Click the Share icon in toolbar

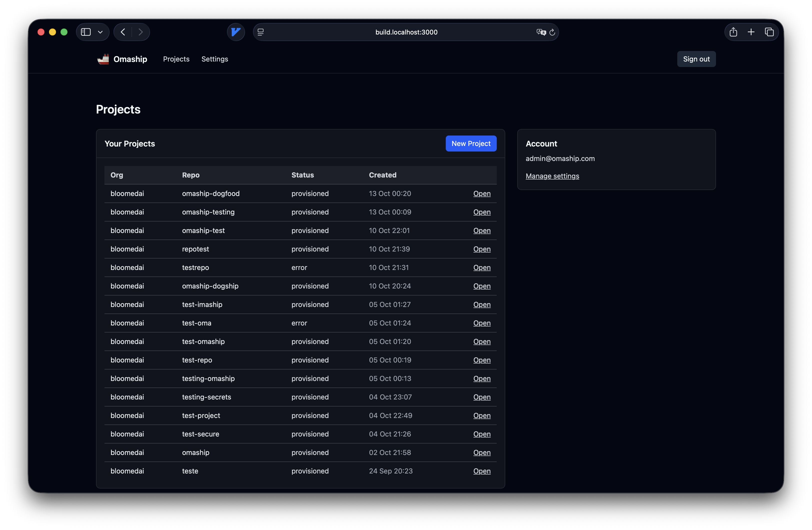(x=733, y=32)
